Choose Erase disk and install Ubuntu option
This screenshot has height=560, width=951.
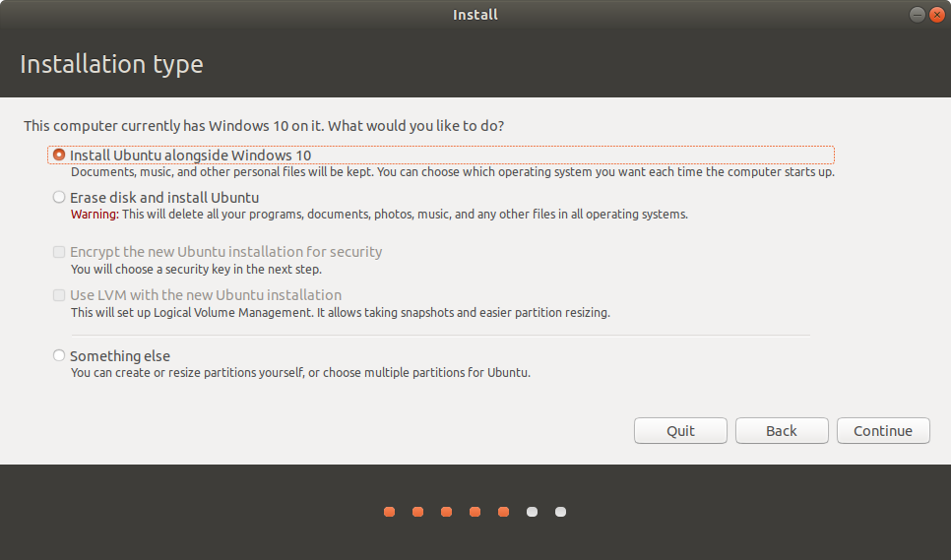[x=59, y=197]
